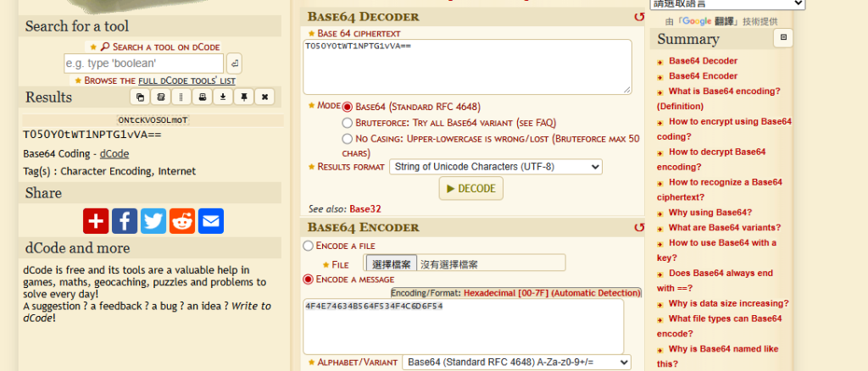Viewport: 868px width, 371px height.
Task: Click the ONtcKVOSOLmoT result header
Action: (153, 120)
